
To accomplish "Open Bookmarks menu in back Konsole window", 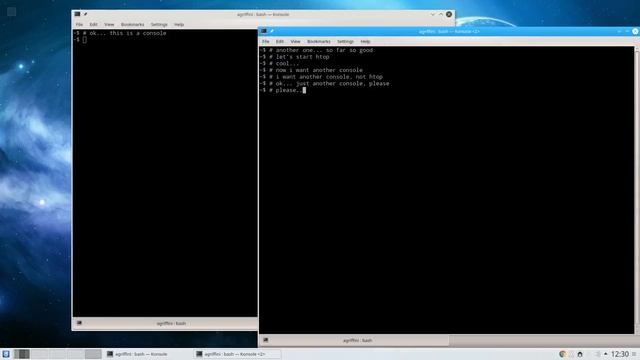I will pos(132,24).
